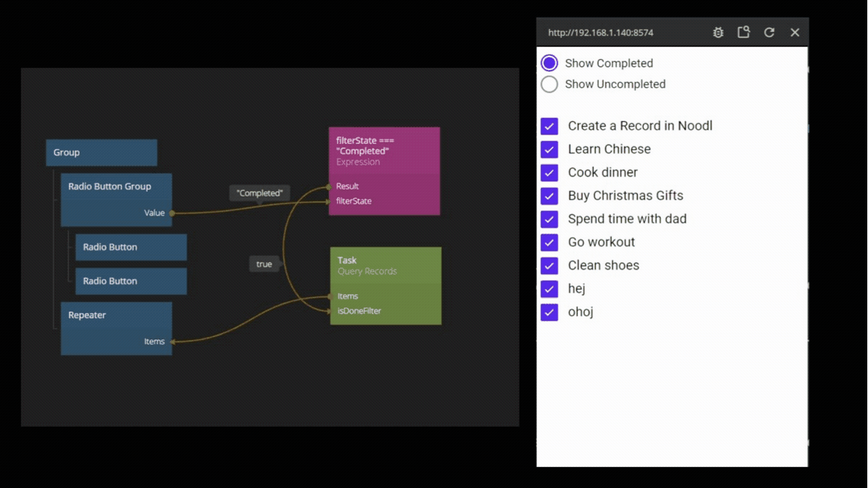Screen dimensions: 868x488
Task: Click the first Radio Button child node
Action: click(x=131, y=247)
